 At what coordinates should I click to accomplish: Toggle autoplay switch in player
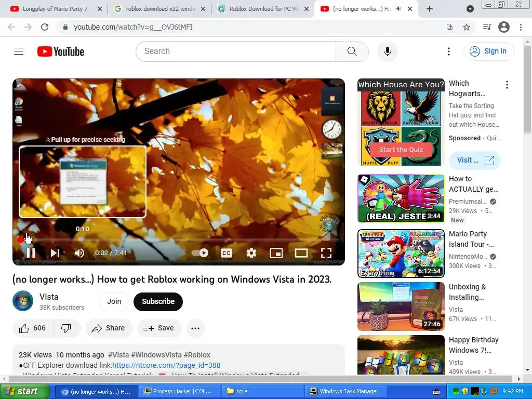click(x=200, y=253)
